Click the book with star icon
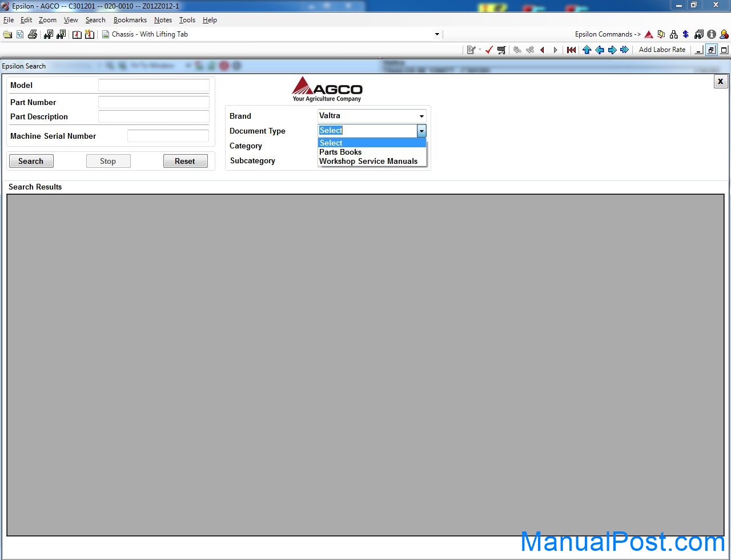The height and width of the screenshot is (560, 731). [90, 34]
